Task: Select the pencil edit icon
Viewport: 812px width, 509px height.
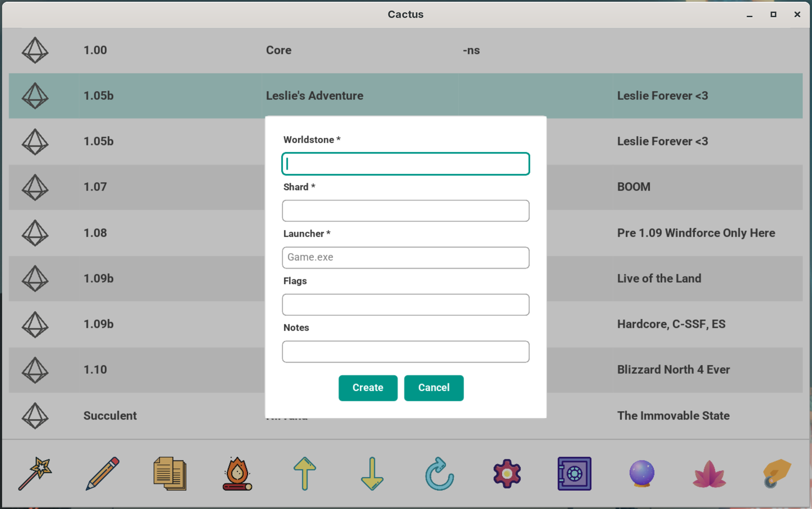Action: coord(103,473)
